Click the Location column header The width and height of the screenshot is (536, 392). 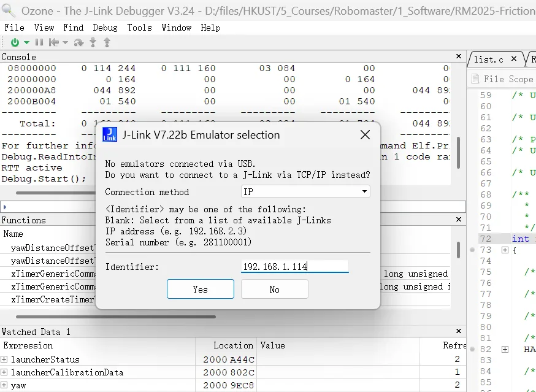(234, 345)
